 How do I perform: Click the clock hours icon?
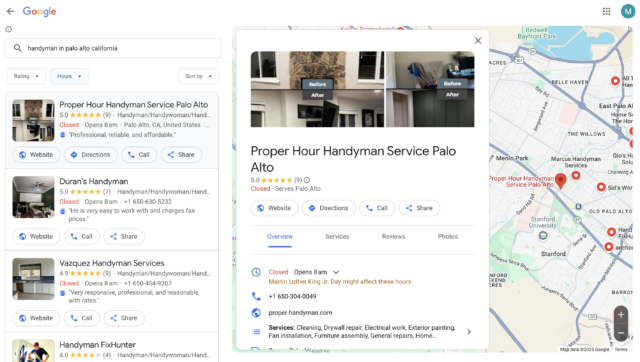[x=256, y=272]
